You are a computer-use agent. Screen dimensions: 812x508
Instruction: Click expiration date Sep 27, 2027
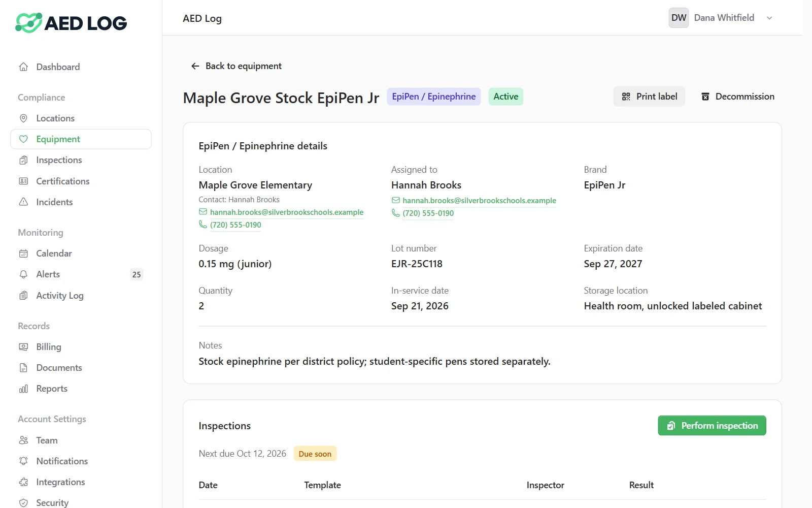(613, 264)
